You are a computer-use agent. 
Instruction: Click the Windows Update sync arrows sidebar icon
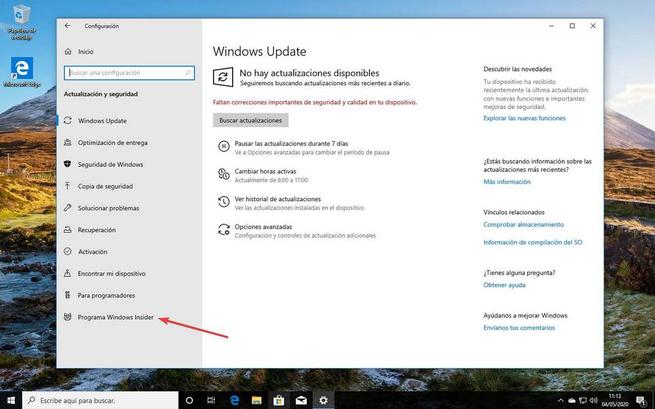[67, 121]
